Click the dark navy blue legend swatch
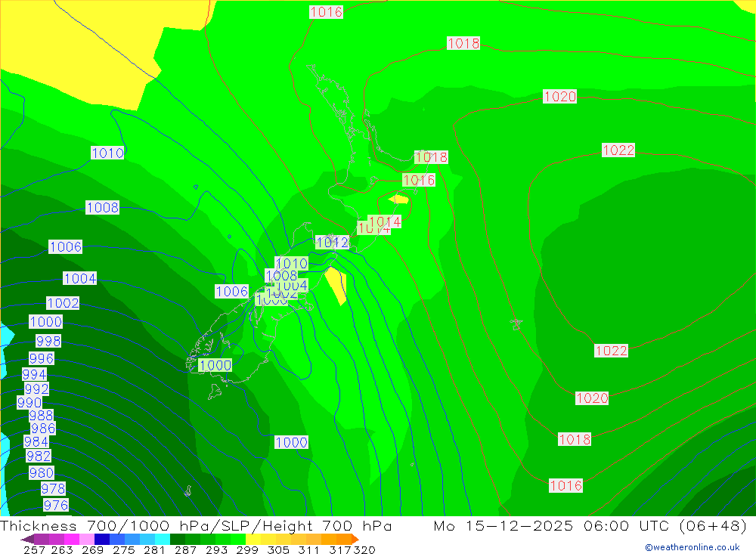Viewport: 756px width, 554px height. pyautogui.click(x=102, y=539)
